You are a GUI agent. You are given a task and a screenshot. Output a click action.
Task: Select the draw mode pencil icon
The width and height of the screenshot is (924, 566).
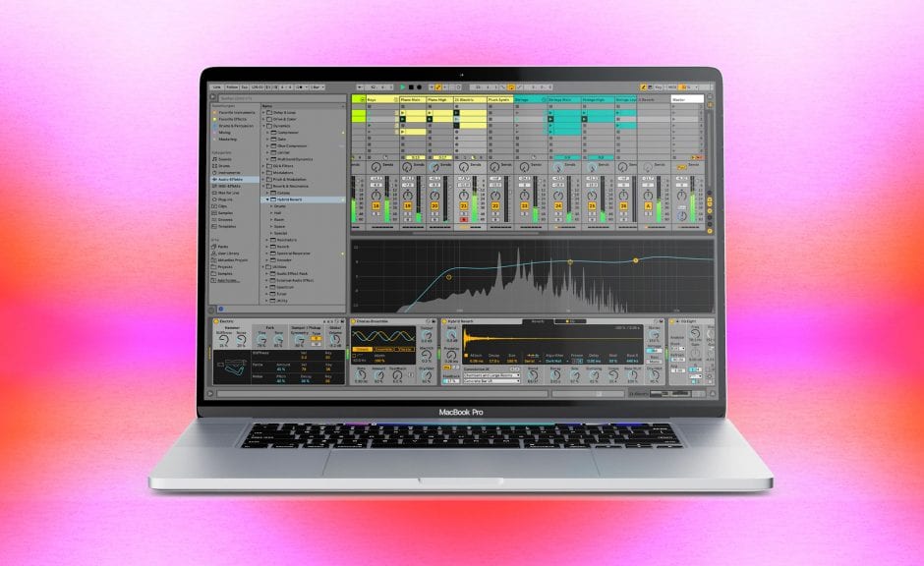point(437,86)
